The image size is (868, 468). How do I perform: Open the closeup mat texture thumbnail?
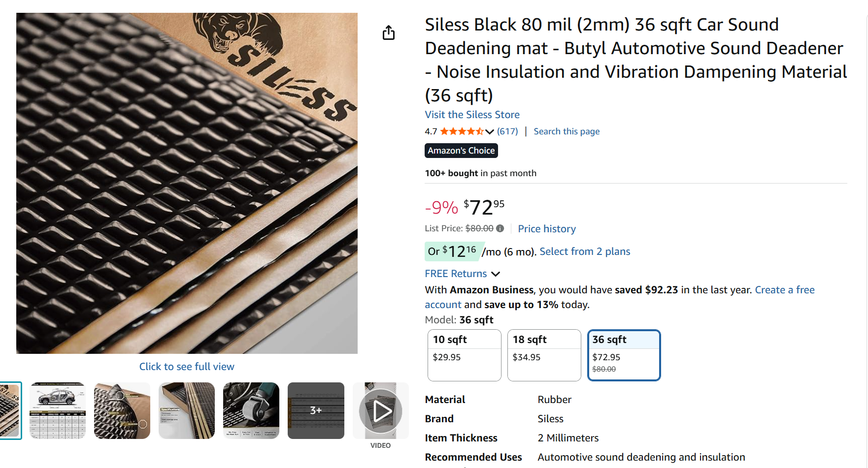[x=122, y=411]
